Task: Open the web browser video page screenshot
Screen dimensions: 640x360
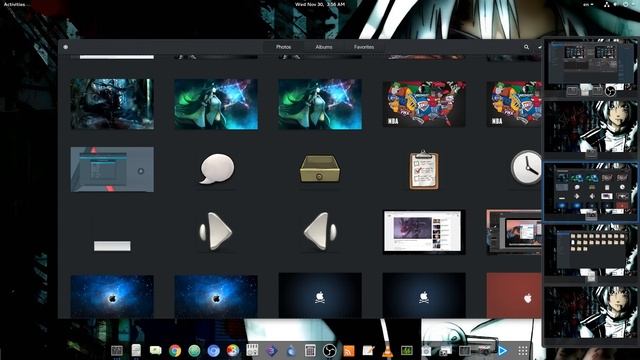Action: point(424,232)
